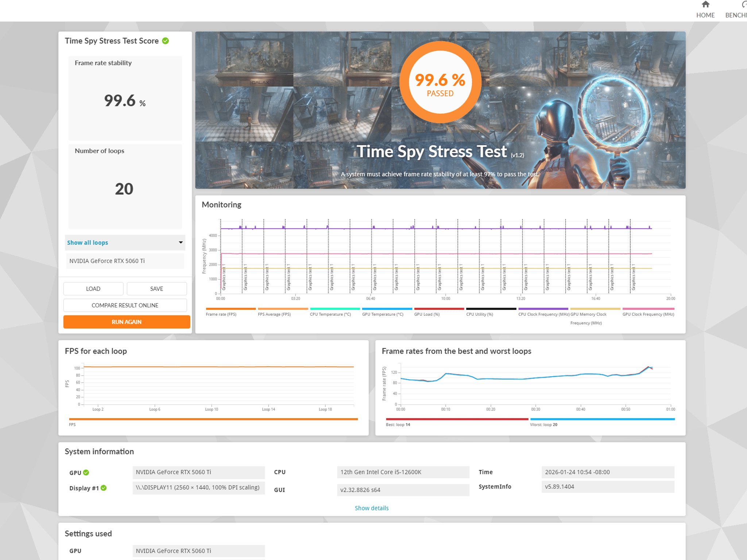This screenshot has height=560, width=747.
Task: Click the LOAD button
Action: pyautogui.click(x=93, y=289)
